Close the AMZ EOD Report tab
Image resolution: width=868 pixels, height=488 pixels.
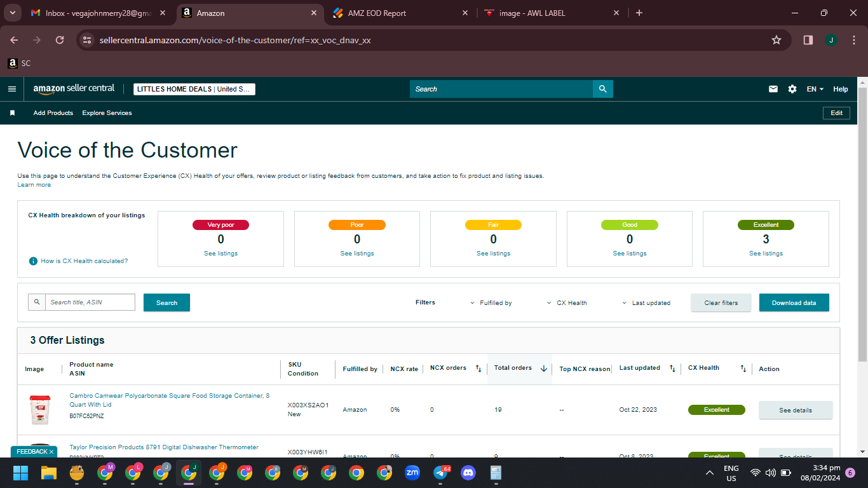[x=465, y=13]
